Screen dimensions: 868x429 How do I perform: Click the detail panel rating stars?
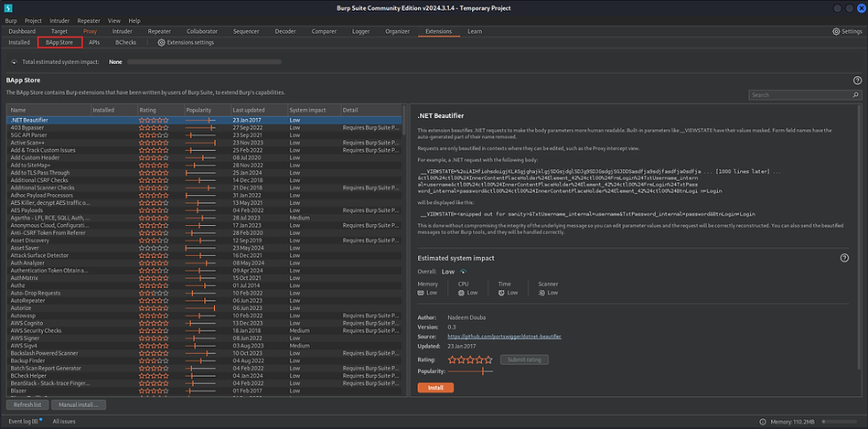coord(470,359)
